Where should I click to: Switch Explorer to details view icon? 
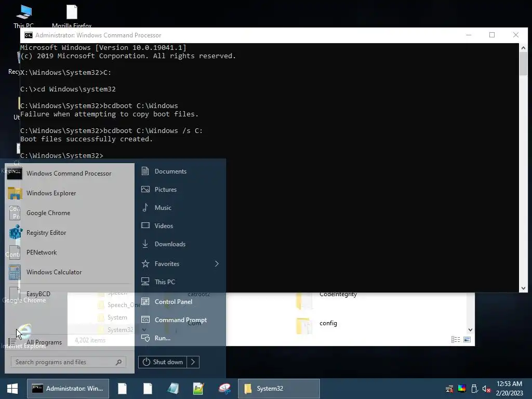(x=456, y=340)
